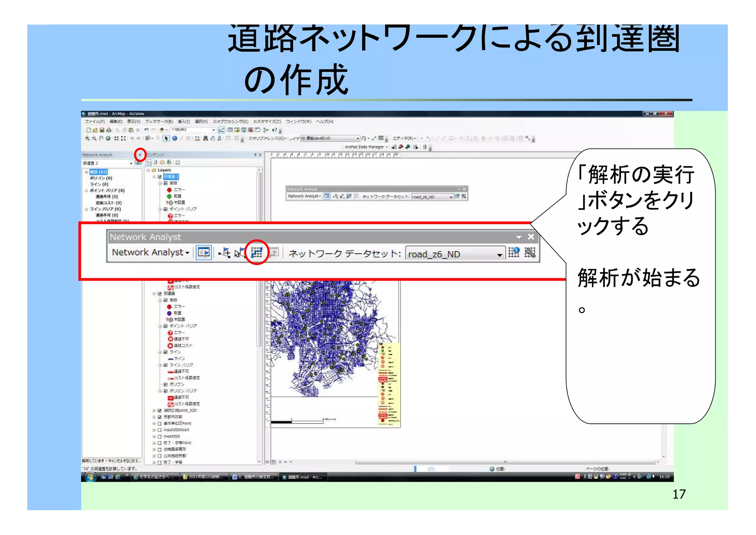756x535 pixels.
Task: Open the Editor Toolbar icon
Action: [221, 130]
